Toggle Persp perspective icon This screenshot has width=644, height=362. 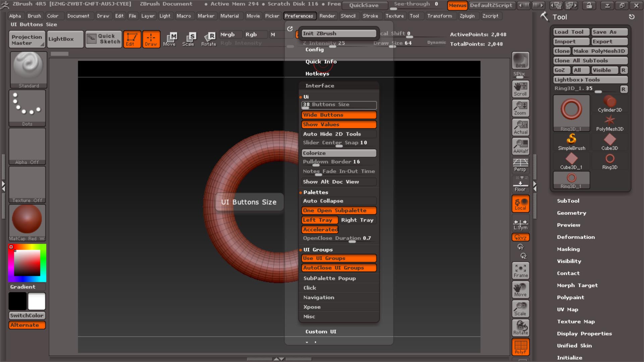(x=521, y=165)
